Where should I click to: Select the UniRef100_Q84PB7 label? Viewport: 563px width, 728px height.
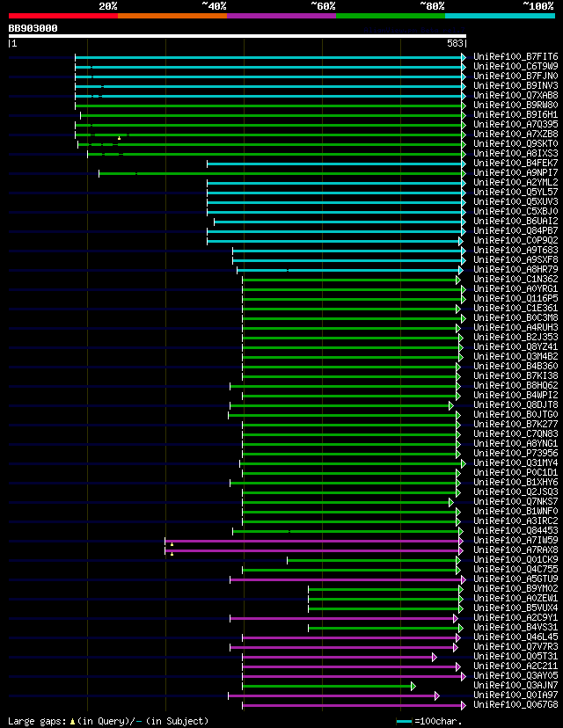click(515, 231)
